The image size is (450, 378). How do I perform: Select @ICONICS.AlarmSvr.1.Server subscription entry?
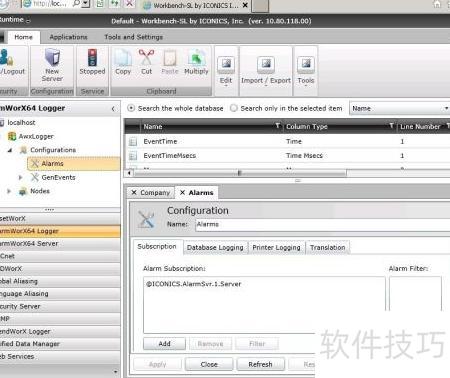pyautogui.click(x=194, y=284)
